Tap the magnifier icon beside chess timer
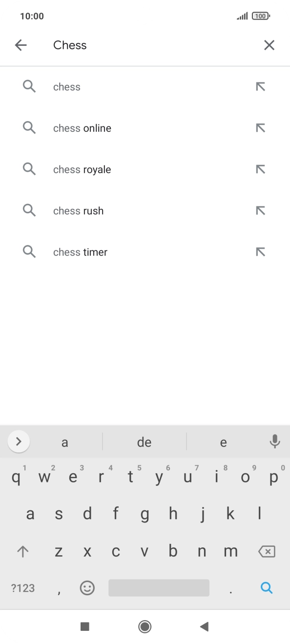The width and height of the screenshot is (290, 644). click(29, 252)
